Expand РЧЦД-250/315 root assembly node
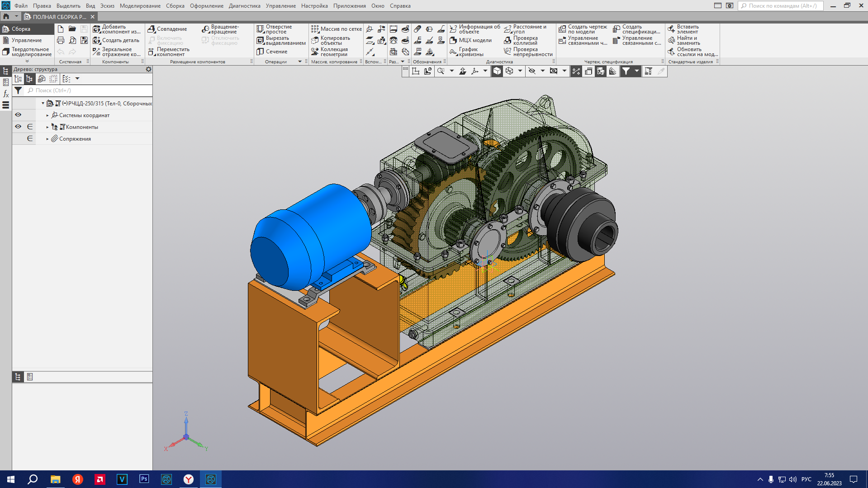This screenshot has height=488, width=868. [x=43, y=103]
